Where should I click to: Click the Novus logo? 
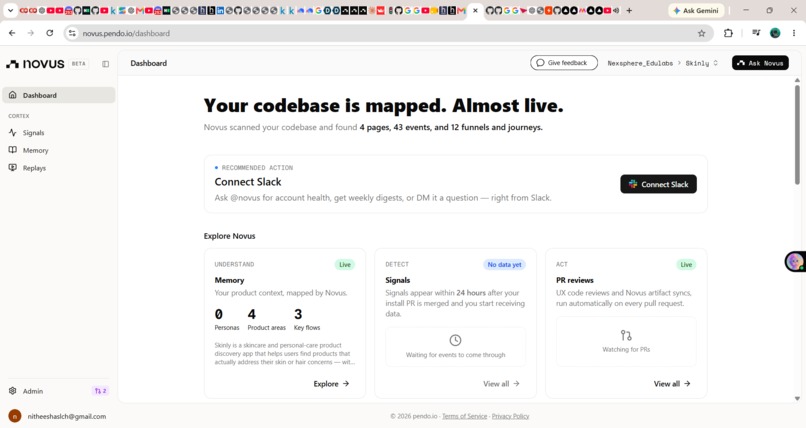click(x=35, y=64)
